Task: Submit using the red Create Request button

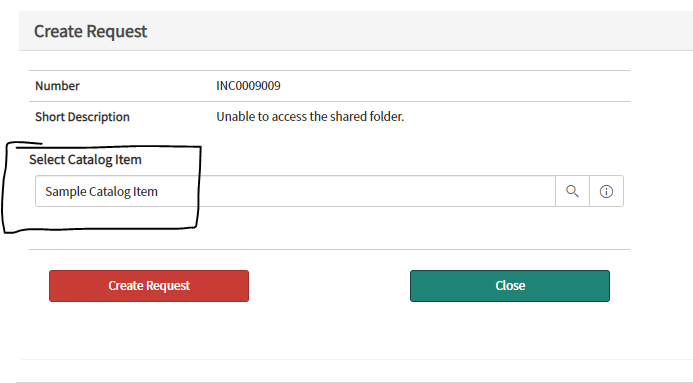Action: pyautogui.click(x=149, y=286)
